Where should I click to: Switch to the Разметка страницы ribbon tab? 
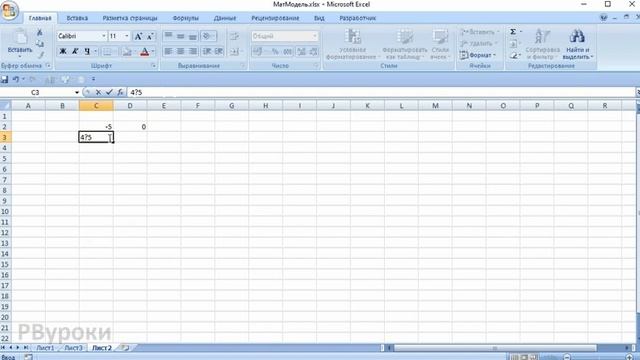[130, 18]
